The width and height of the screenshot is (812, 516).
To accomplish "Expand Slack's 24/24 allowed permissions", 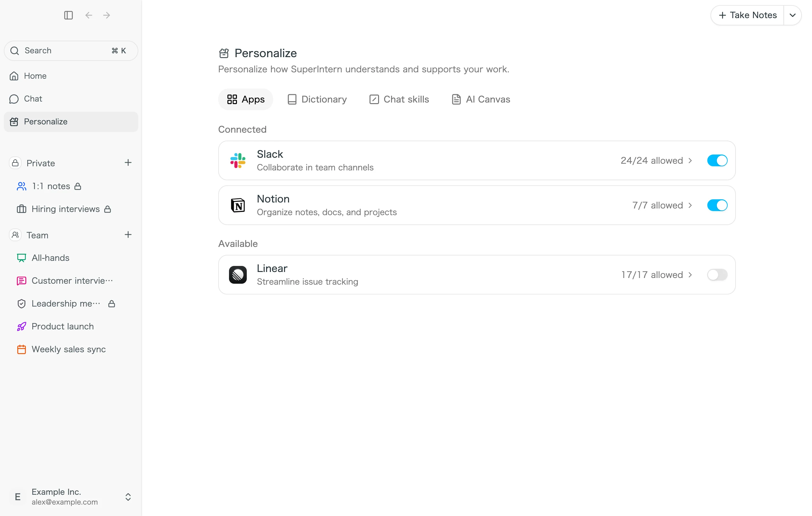I will (657, 160).
